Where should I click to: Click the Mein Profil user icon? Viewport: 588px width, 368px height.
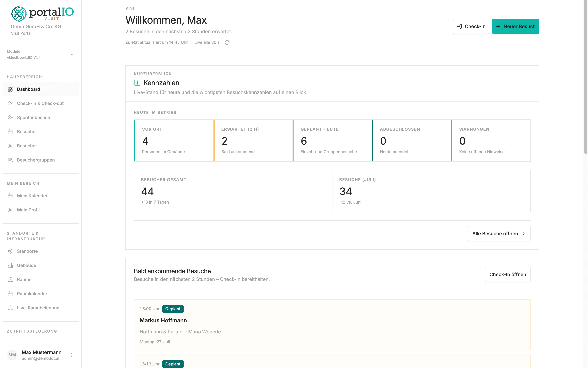[x=10, y=210]
